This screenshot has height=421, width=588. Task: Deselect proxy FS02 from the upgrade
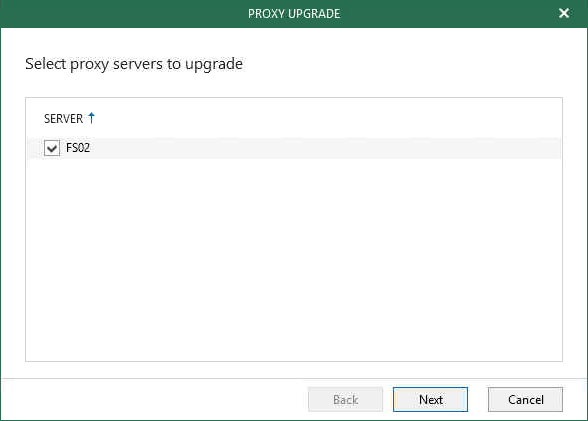(x=52, y=148)
